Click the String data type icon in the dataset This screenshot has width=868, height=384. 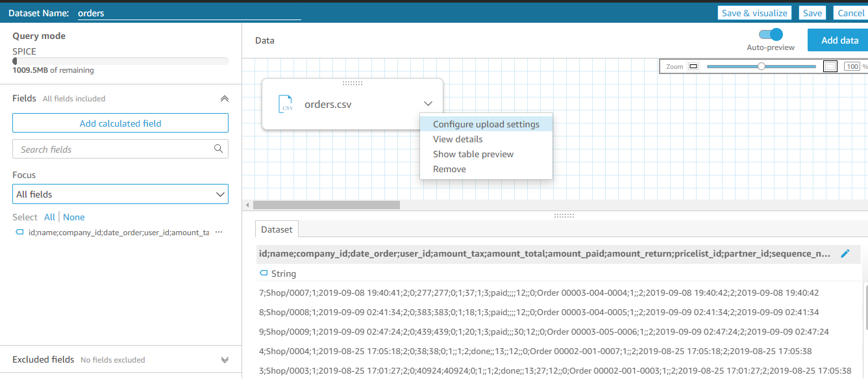pos(264,274)
